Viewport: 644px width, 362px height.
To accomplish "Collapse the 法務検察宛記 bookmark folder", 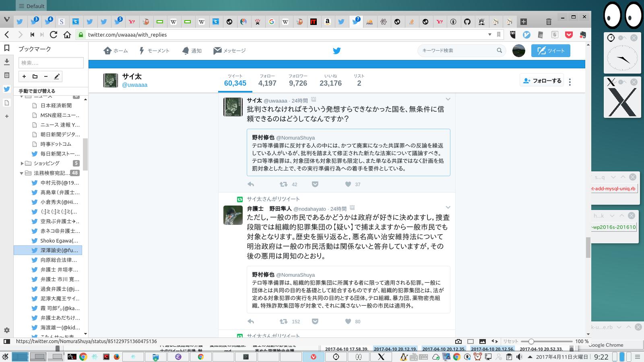I will [22, 173].
